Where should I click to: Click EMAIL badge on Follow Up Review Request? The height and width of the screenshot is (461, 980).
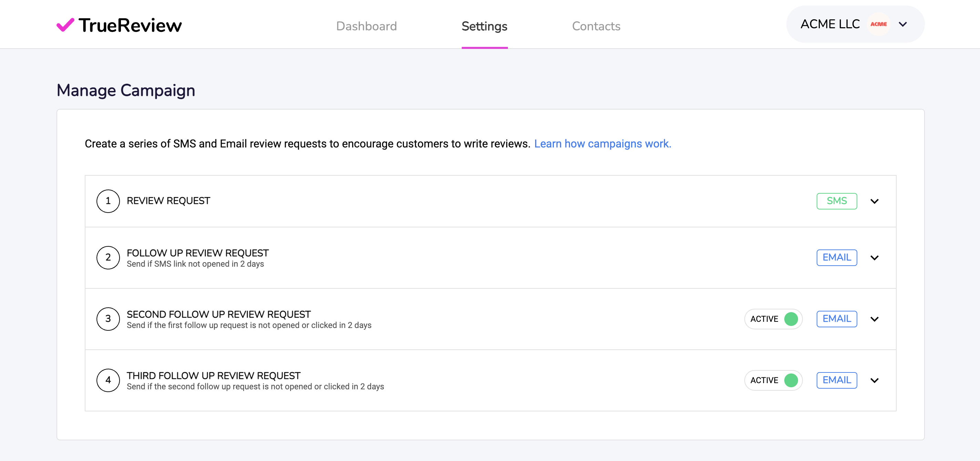pyautogui.click(x=836, y=257)
